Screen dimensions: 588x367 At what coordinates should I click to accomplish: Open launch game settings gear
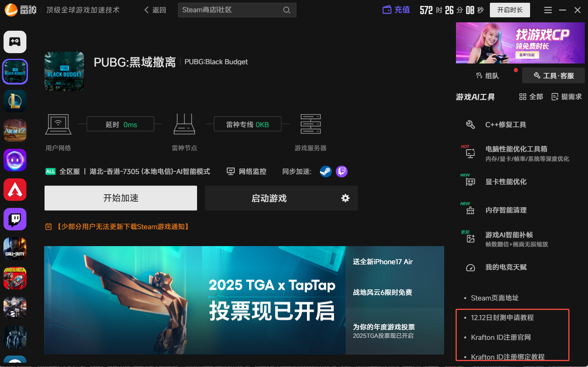point(345,198)
